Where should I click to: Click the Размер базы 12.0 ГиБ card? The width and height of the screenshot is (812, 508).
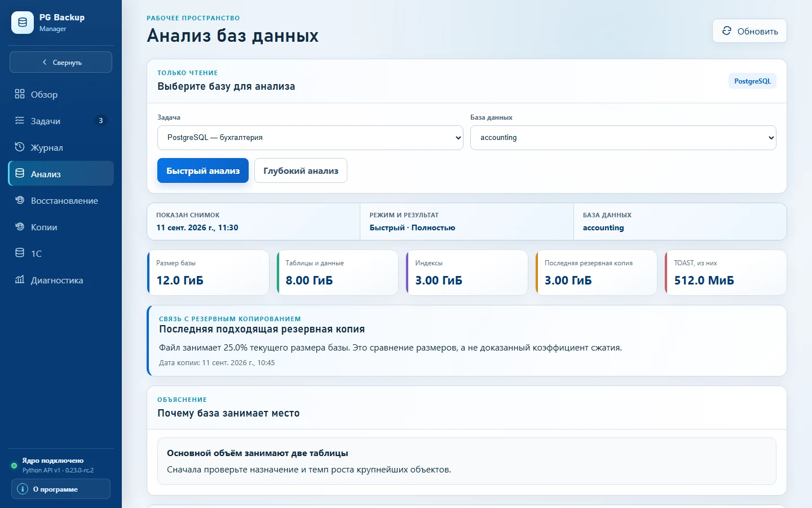pyautogui.click(x=208, y=273)
